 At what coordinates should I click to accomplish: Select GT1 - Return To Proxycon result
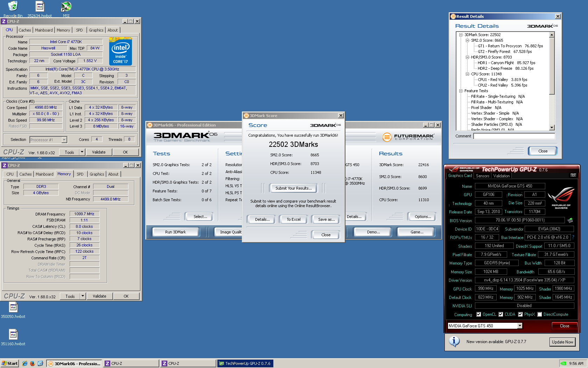[510, 46]
